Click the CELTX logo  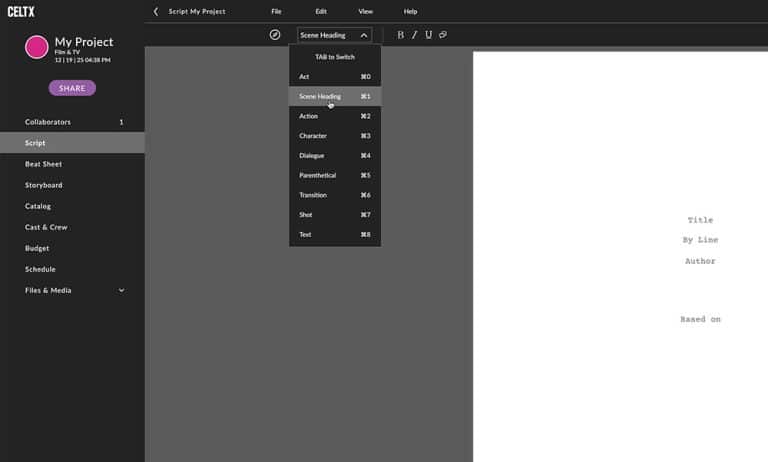pos(21,12)
